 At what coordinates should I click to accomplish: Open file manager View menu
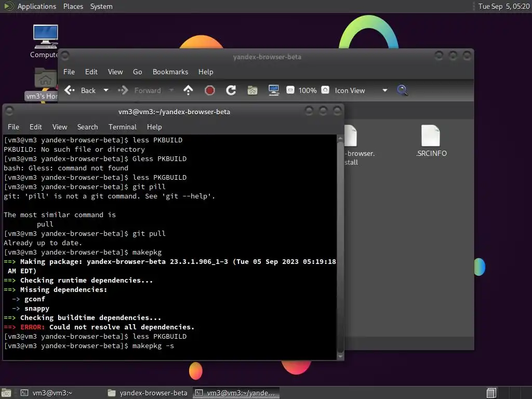pyautogui.click(x=115, y=72)
